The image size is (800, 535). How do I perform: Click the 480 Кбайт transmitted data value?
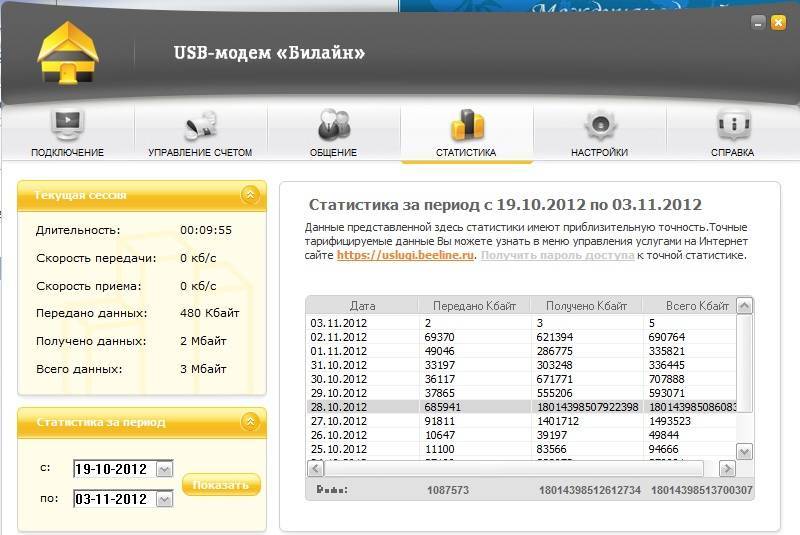210,313
